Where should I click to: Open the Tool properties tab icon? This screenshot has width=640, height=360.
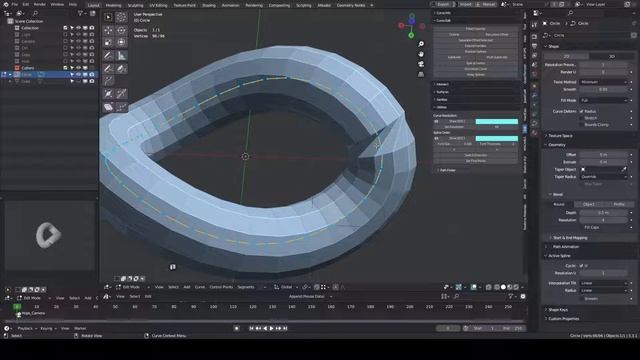534,25
